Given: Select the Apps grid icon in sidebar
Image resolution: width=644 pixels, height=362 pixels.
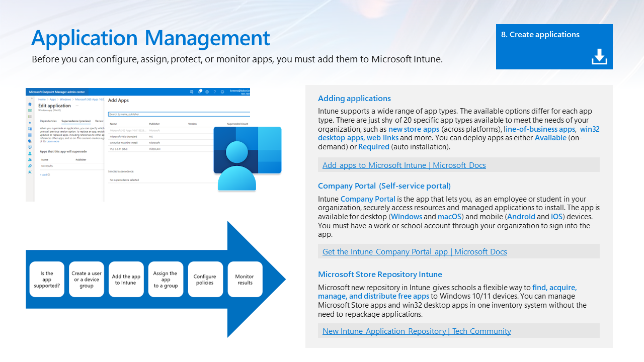Looking at the screenshot, I should click(30, 135).
